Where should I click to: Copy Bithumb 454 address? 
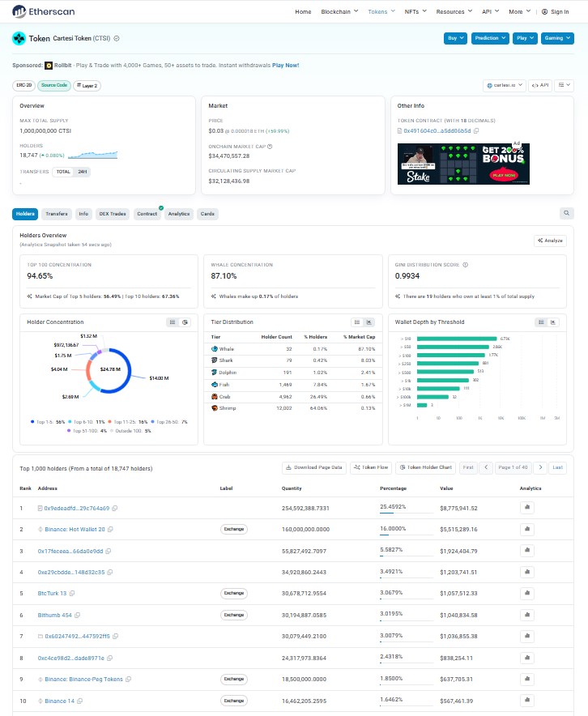click(77, 615)
